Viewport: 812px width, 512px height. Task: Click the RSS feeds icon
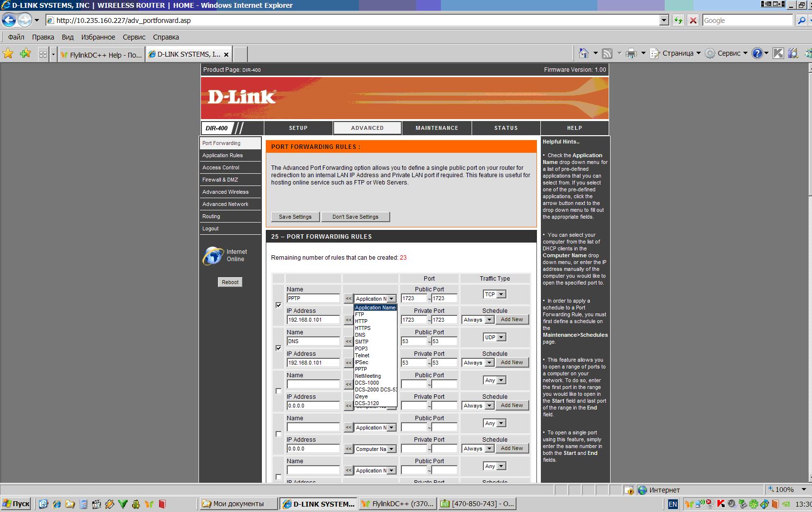coord(607,54)
